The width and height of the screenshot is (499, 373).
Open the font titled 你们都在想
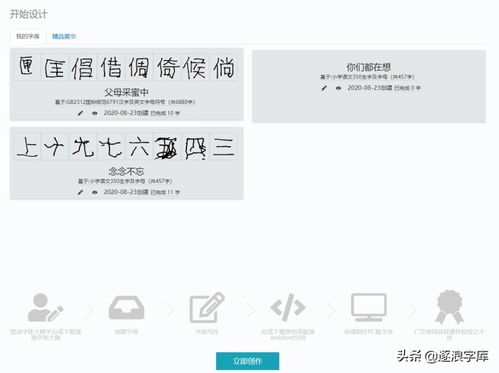click(x=369, y=67)
